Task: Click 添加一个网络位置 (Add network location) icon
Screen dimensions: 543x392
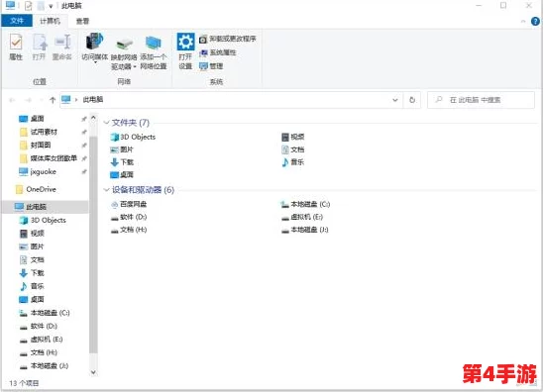Action: (x=153, y=51)
